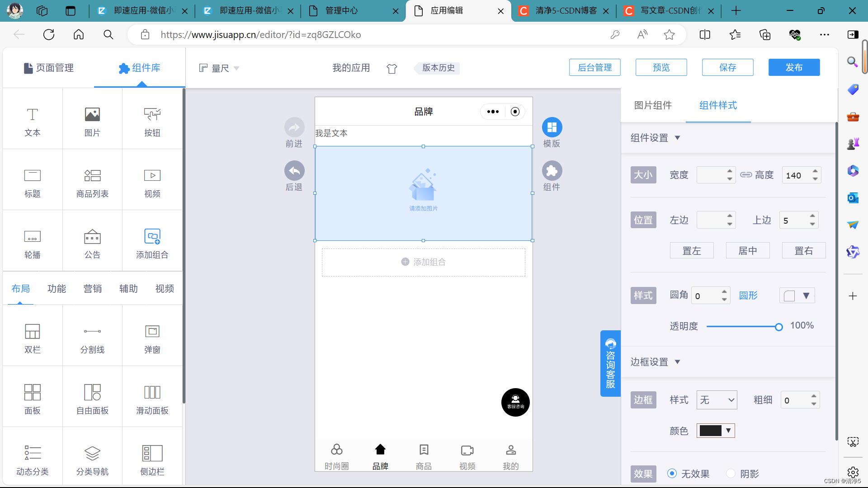Viewport: 868px width, 488px height.
Task: Select the 轮播 carousel component icon
Action: pyautogui.click(x=32, y=237)
